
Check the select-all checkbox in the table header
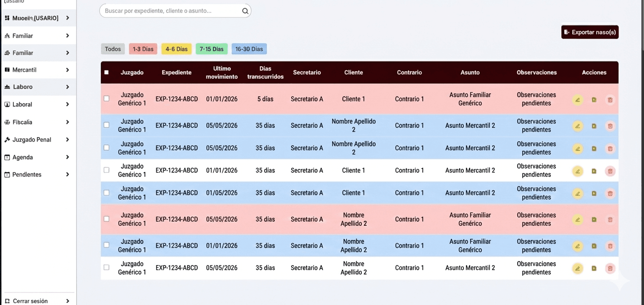coord(106,72)
